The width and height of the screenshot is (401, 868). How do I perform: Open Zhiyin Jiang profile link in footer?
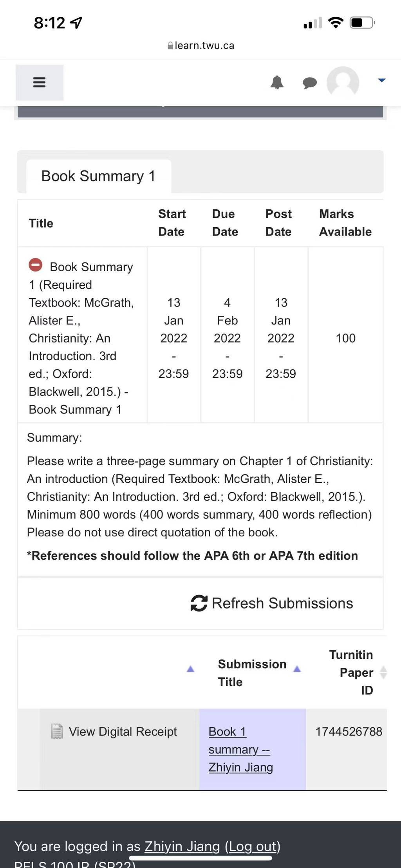pyautogui.click(x=182, y=846)
